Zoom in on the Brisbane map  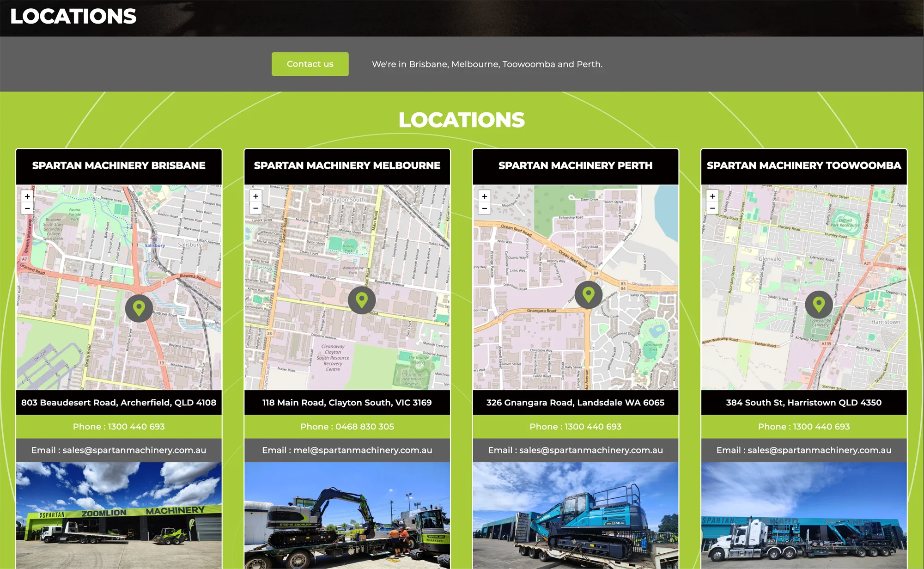click(28, 196)
